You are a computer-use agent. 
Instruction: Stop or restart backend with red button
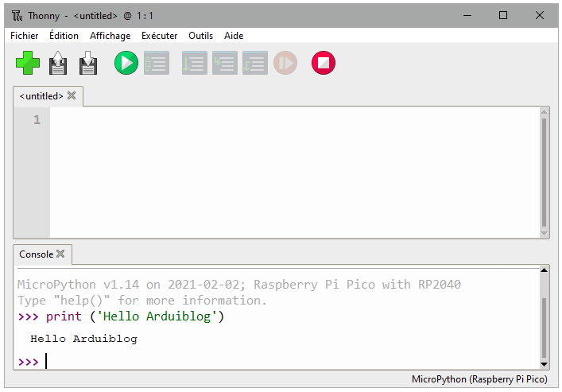pyautogui.click(x=324, y=63)
